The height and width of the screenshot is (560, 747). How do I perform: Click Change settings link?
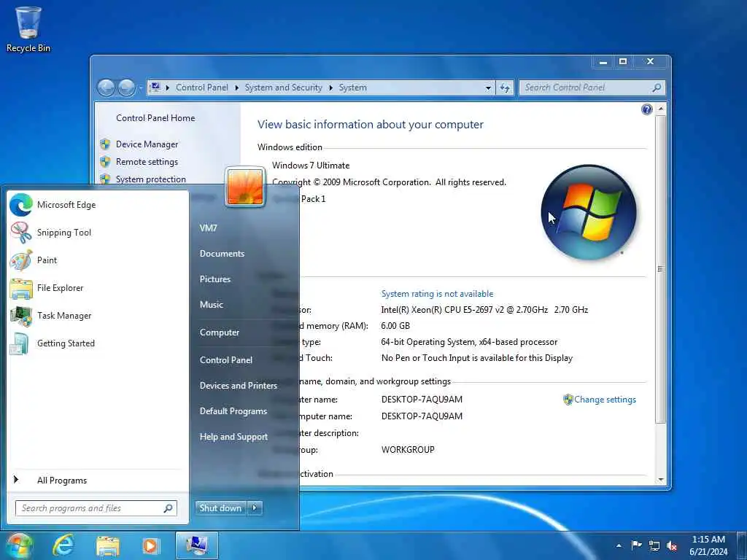pos(605,400)
